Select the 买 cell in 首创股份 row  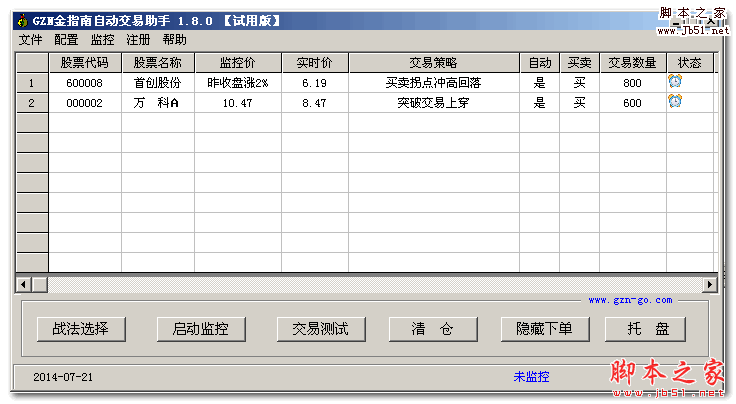click(x=579, y=83)
